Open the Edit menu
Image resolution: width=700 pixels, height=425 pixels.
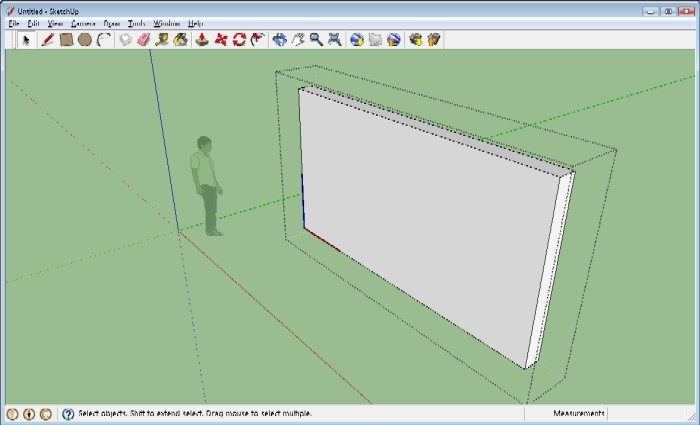pos(33,24)
